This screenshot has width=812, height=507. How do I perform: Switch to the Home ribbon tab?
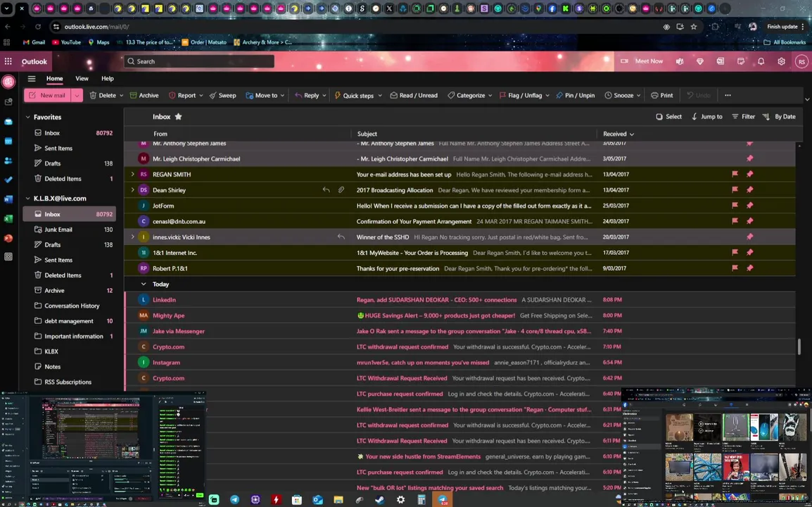[x=54, y=79]
